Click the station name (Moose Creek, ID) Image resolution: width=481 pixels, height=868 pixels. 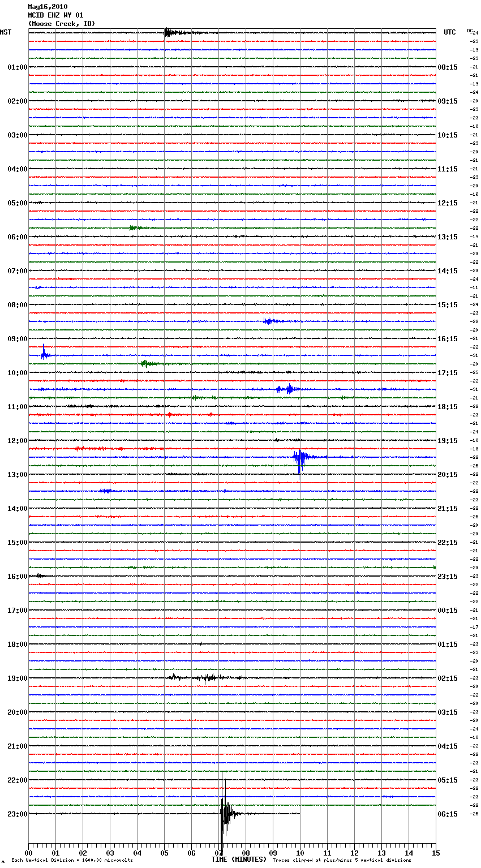pos(62,24)
